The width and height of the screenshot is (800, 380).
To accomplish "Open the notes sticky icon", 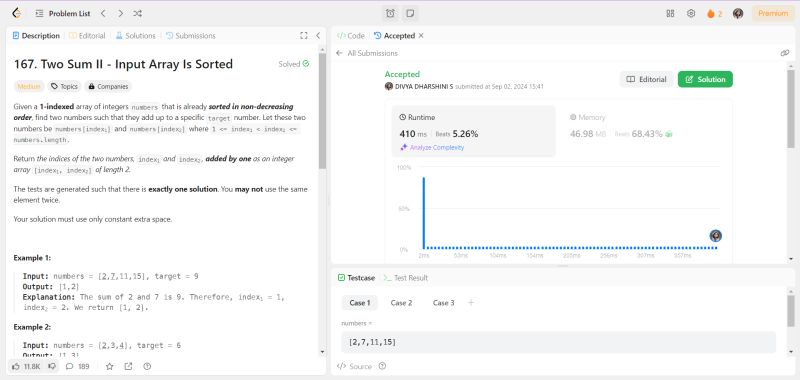I will coord(410,14).
